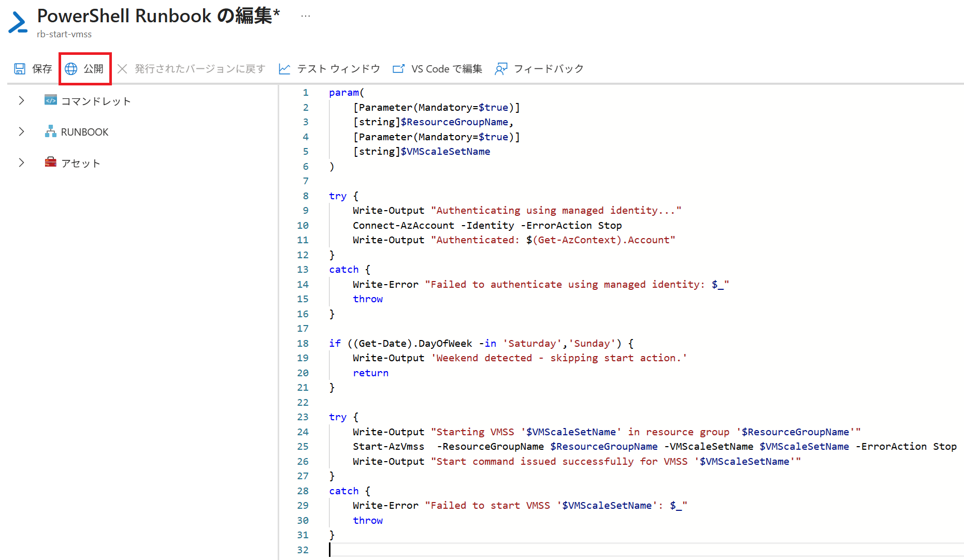This screenshot has width=964, height=560.
Task: Open フィードバック
Action: pos(539,69)
